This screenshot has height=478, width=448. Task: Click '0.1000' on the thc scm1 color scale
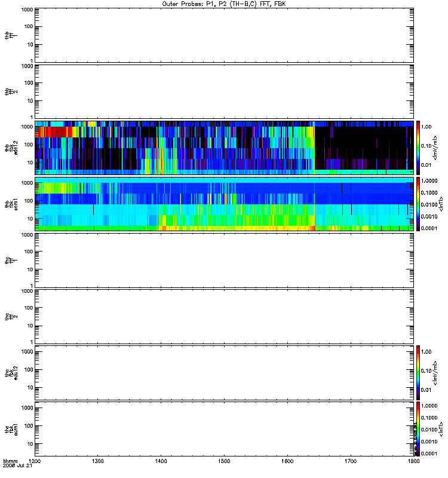click(429, 418)
